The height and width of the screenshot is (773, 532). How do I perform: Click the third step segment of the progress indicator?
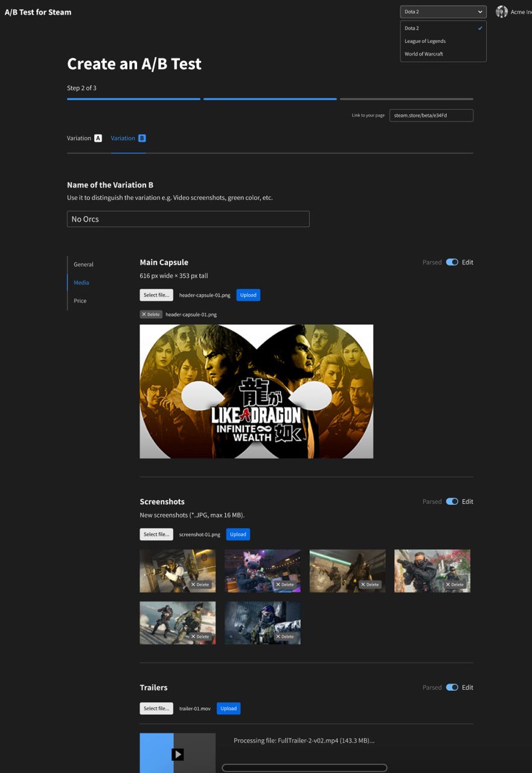(406, 99)
